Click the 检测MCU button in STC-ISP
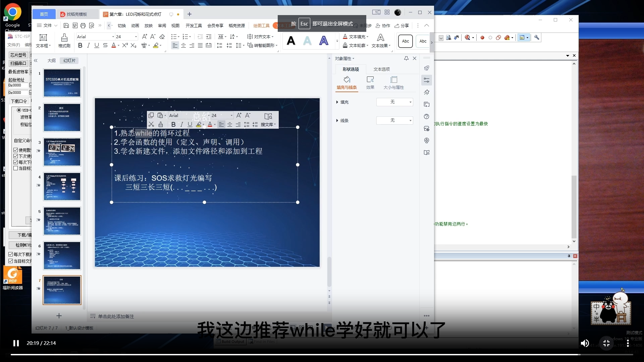Screen dimensions: 644x362 click(x=20, y=245)
